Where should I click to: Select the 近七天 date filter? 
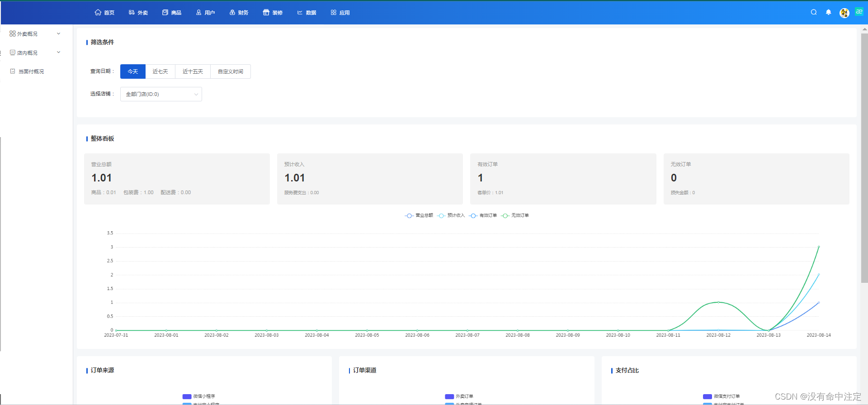coord(160,71)
